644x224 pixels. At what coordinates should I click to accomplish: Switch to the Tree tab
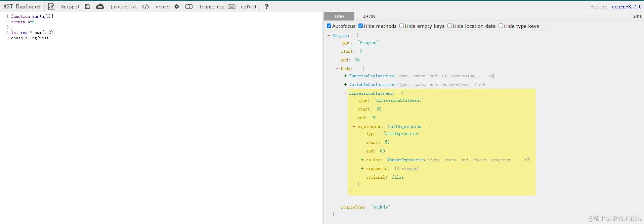pyautogui.click(x=339, y=16)
